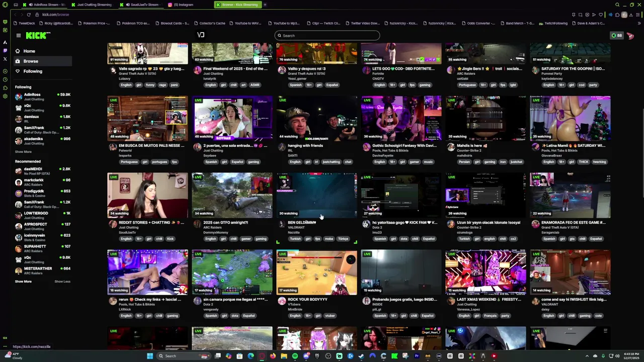Open A1PROSPECT recommended channel
Viewport: 644px width, 362px height.
pyautogui.click(x=42, y=226)
